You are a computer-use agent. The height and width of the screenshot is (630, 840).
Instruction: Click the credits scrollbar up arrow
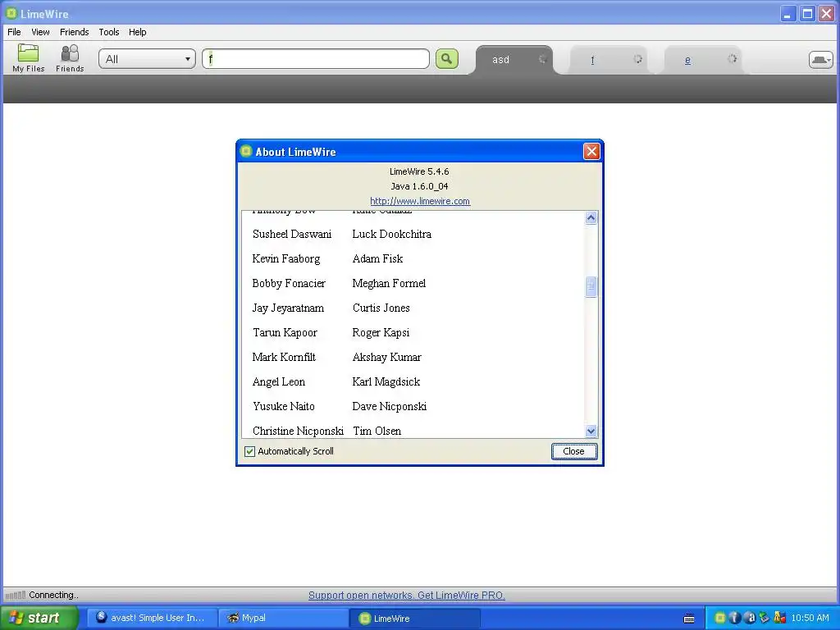[x=591, y=217]
